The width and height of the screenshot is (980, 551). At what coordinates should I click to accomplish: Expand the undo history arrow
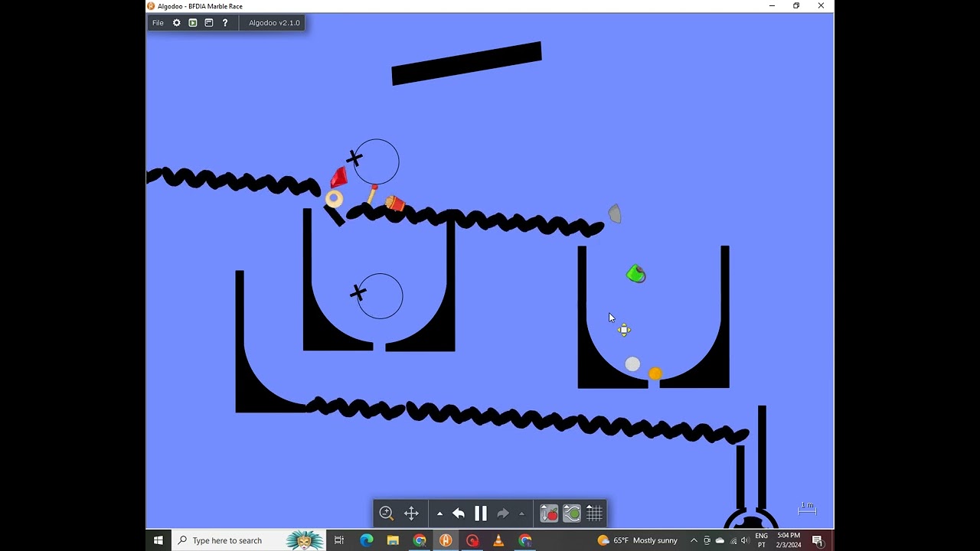pos(439,514)
